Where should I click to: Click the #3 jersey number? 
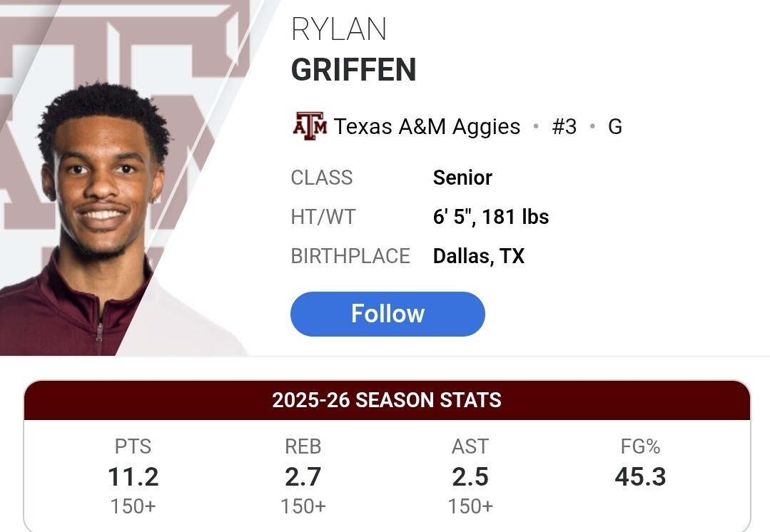click(x=564, y=126)
